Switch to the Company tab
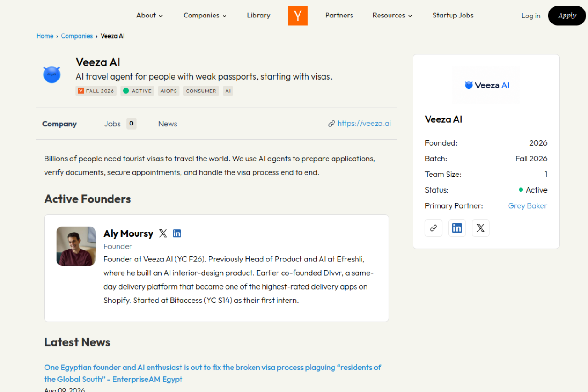Viewport: 588px width, 392px height. pyautogui.click(x=59, y=124)
